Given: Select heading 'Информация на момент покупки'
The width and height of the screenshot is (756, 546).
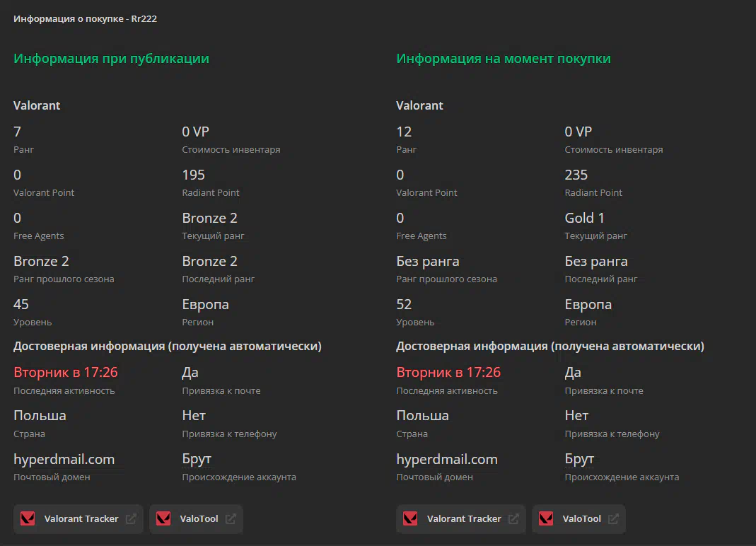Looking at the screenshot, I should 504,59.
